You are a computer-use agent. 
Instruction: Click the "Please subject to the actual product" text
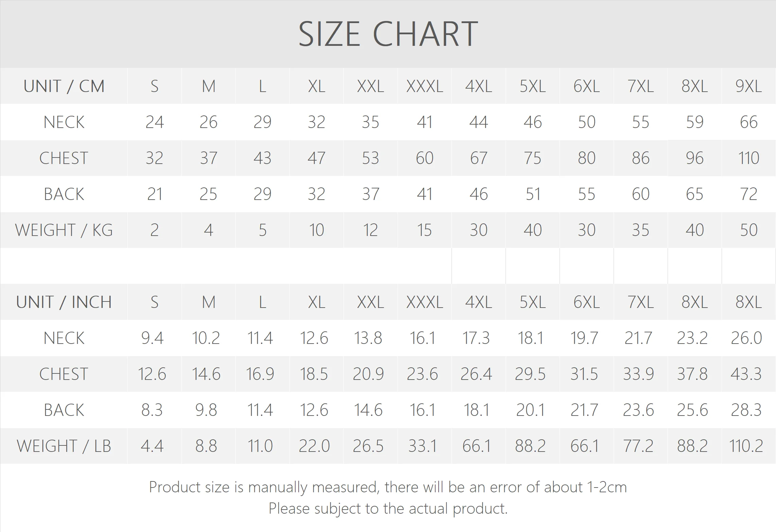tap(388, 509)
